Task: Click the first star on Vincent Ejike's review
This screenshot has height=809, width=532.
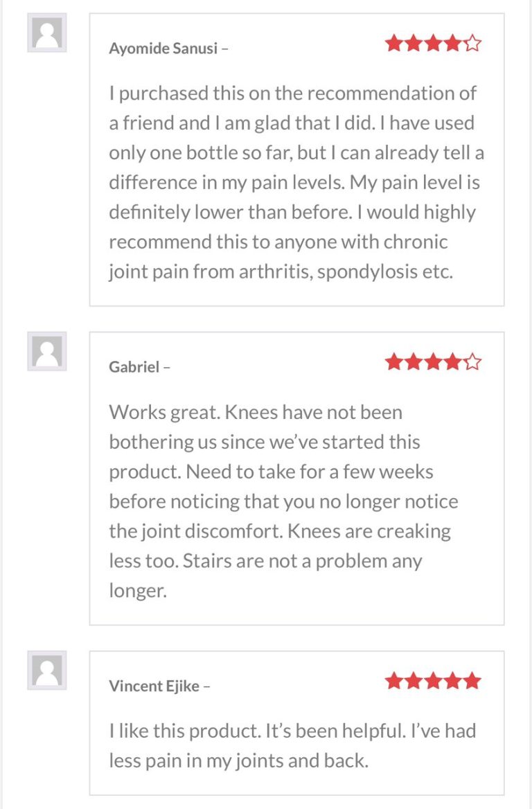Action: click(394, 681)
